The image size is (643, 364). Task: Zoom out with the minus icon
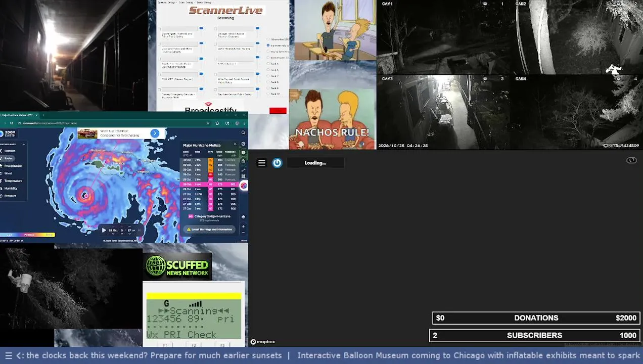pos(243,233)
